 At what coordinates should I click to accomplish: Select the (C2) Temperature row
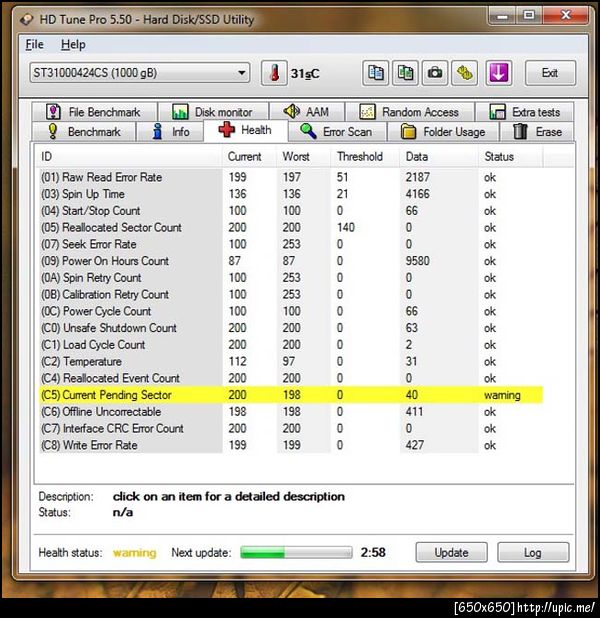[x=291, y=361]
